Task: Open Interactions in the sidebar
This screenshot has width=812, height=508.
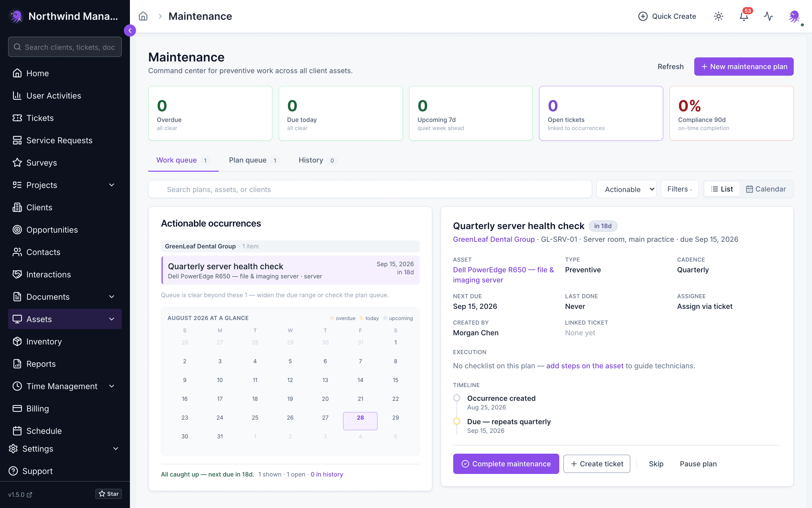Action: point(65,275)
